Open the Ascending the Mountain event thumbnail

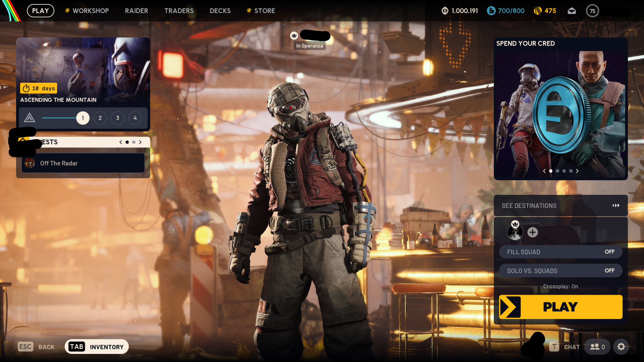point(83,71)
